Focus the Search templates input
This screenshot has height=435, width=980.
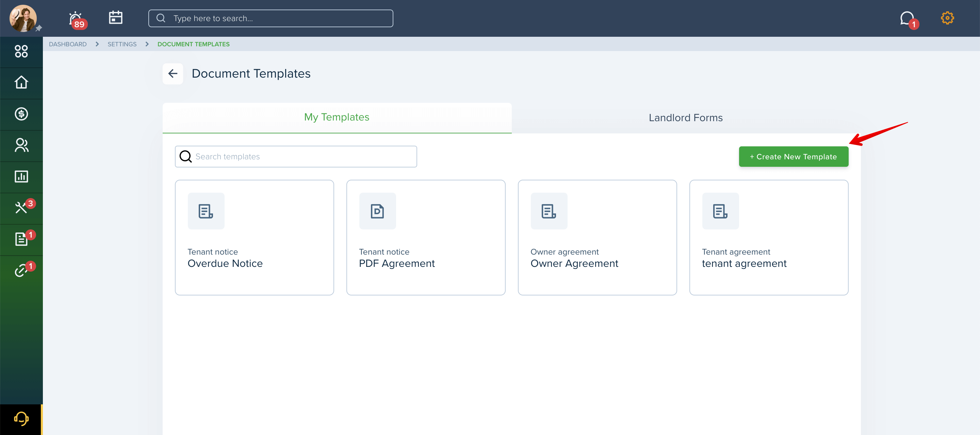[x=296, y=157]
